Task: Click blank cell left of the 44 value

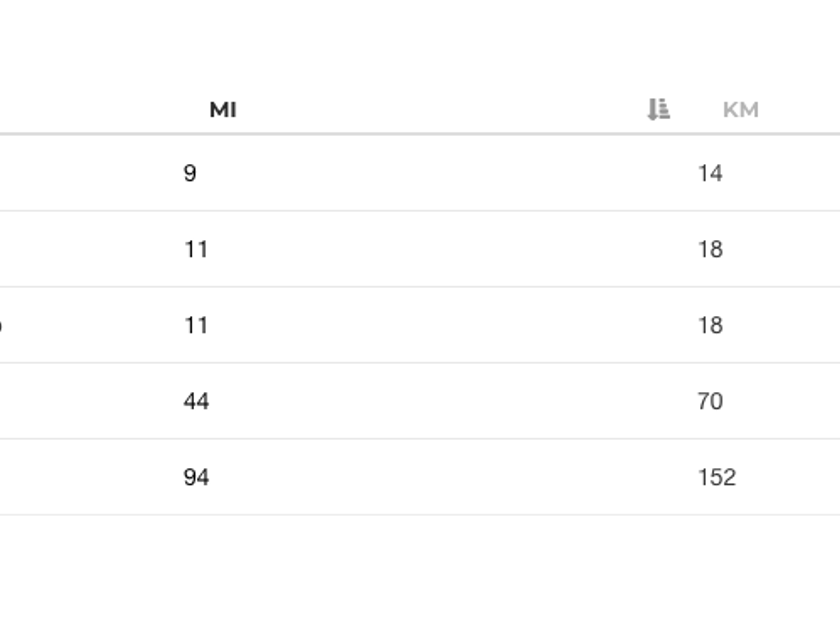Action: pos(90,401)
